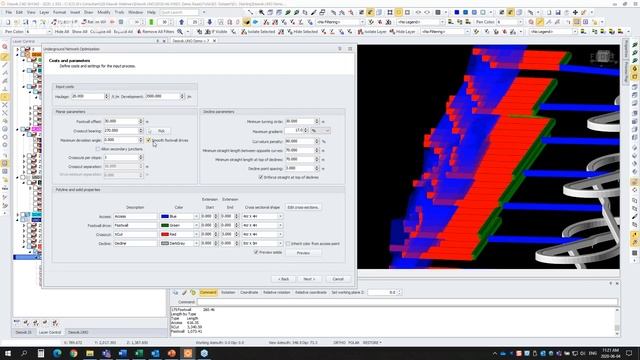
Task: Click the Back button
Action: pyautogui.click(x=283, y=279)
